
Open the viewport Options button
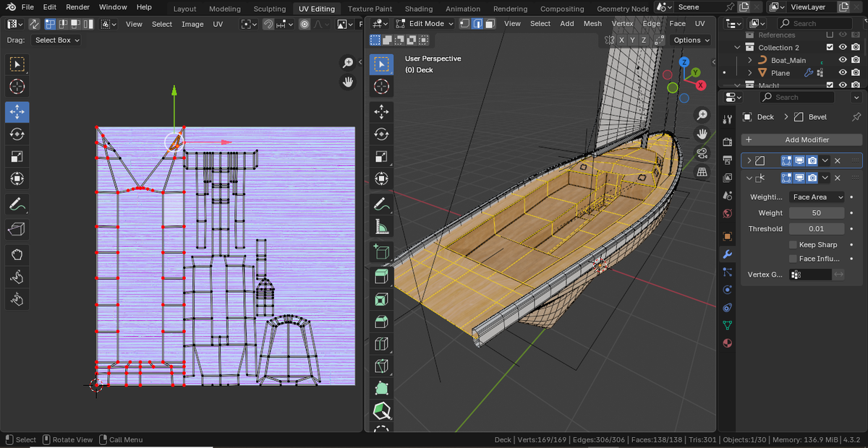[x=691, y=40]
